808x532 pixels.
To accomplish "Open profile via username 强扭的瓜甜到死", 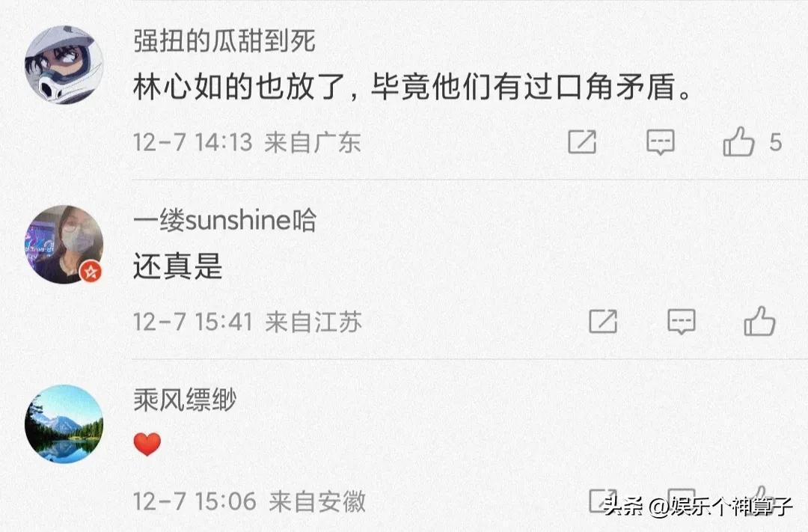I will coord(224,41).
